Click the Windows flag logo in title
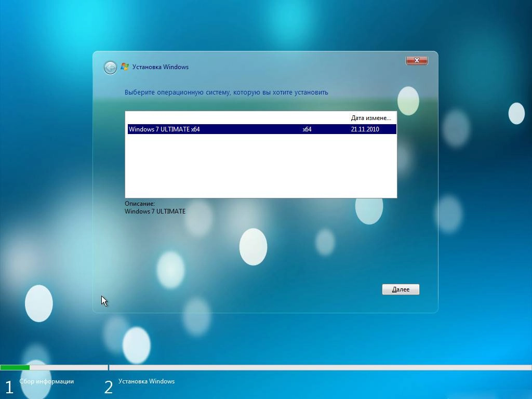The image size is (532, 399). point(125,66)
